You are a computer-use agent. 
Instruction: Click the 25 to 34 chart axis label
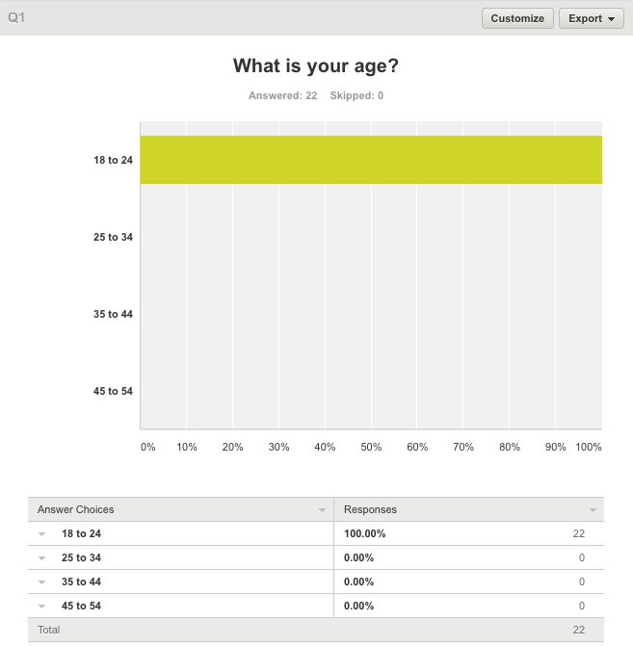pos(113,237)
